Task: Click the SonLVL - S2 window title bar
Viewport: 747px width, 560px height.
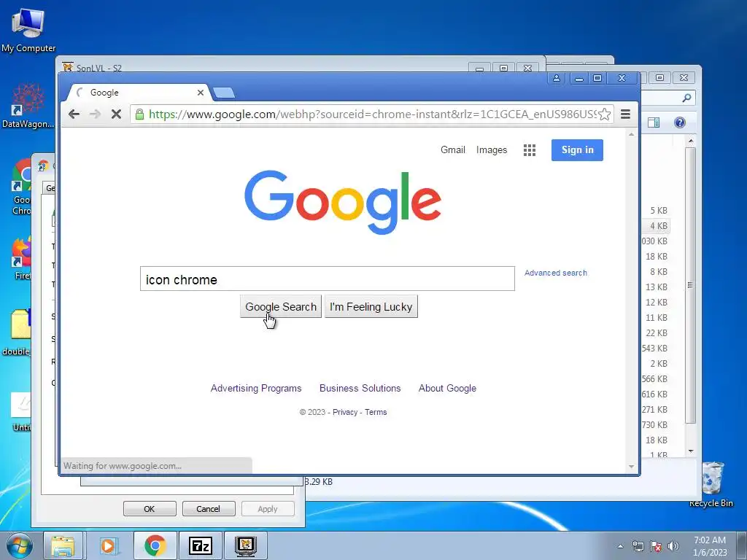Action: (x=267, y=68)
